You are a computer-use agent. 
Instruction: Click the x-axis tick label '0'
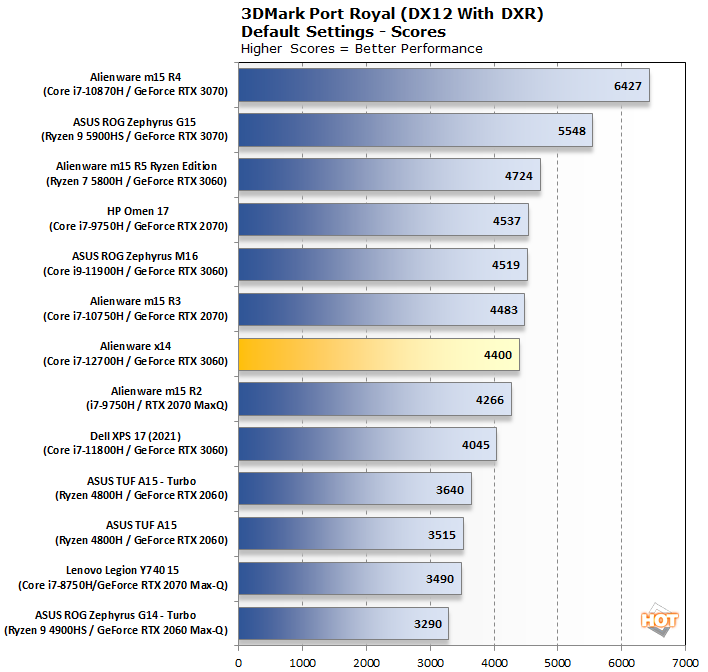238,663
